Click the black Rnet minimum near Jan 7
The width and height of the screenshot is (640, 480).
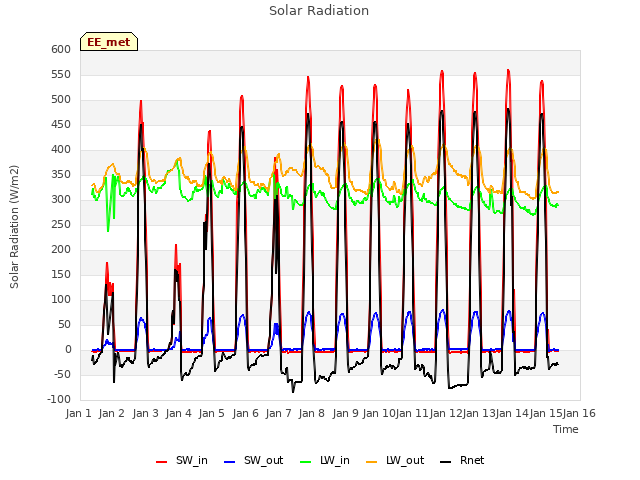point(293,392)
